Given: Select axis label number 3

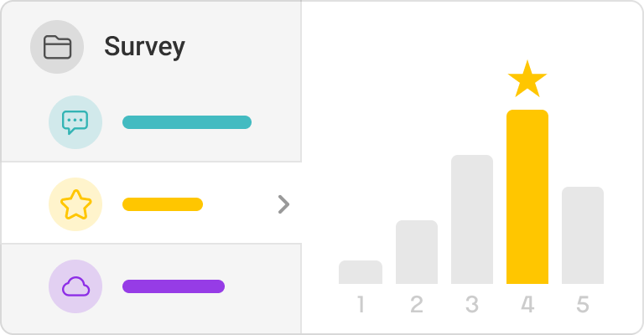Looking at the screenshot, I should pyautogui.click(x=472, y=304).
